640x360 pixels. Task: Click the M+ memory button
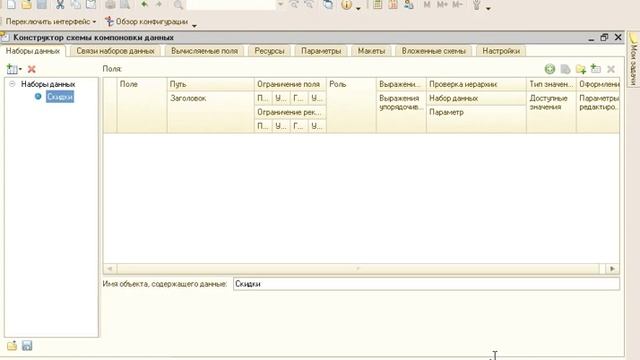click(x=442, y=4)
